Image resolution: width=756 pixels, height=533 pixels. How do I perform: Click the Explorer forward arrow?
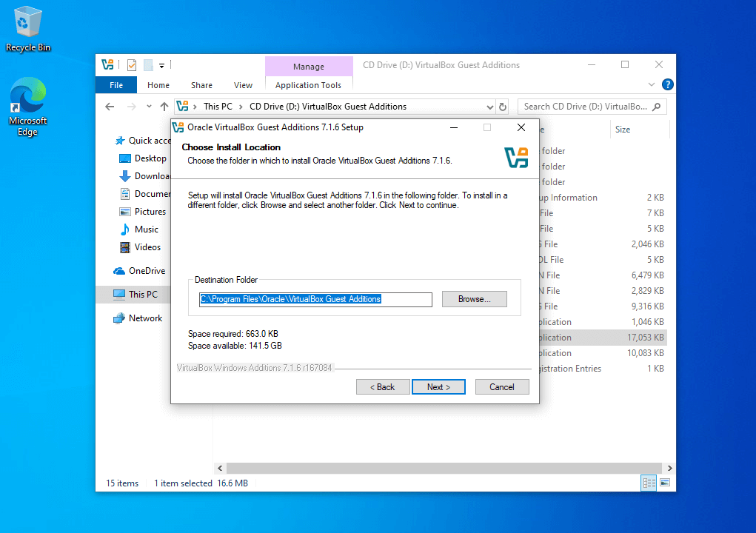[x=131, y=107]
